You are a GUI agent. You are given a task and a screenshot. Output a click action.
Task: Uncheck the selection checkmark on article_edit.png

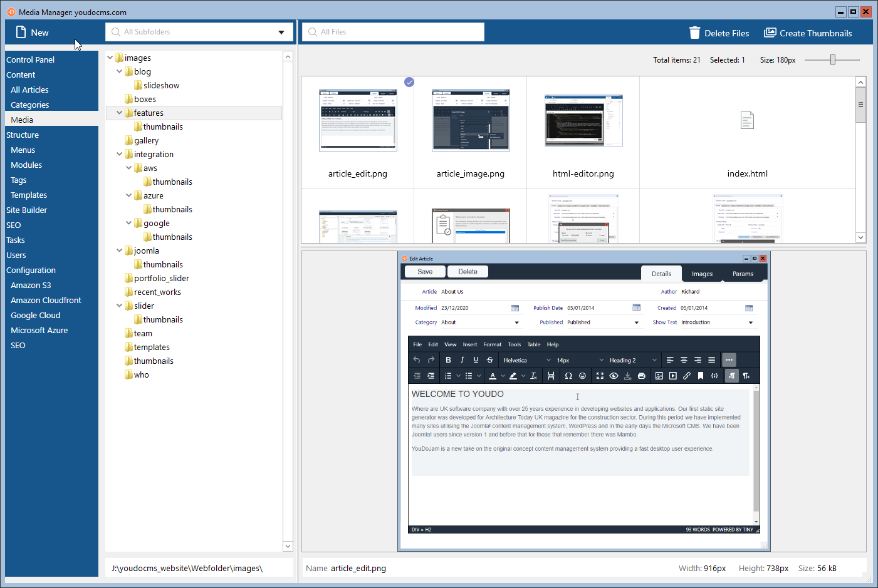point(409,82)
